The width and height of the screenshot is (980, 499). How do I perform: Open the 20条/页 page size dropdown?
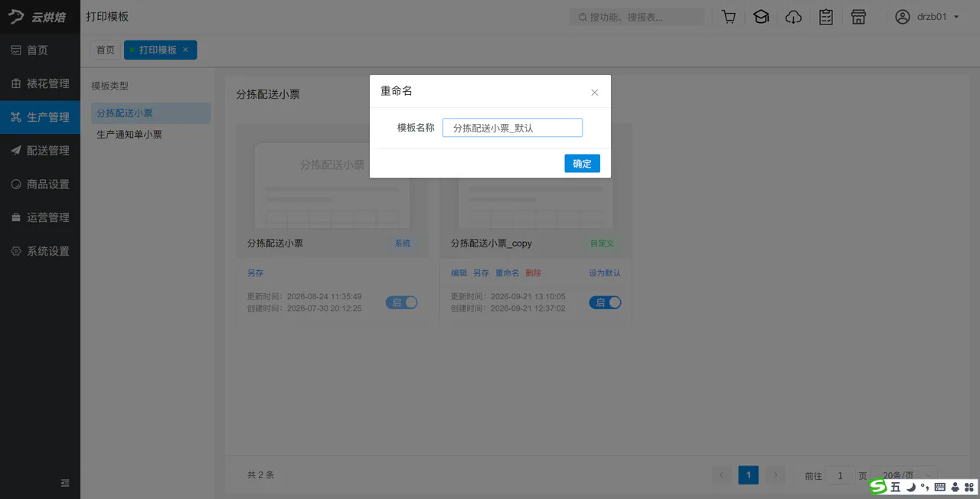coord(904,475)
